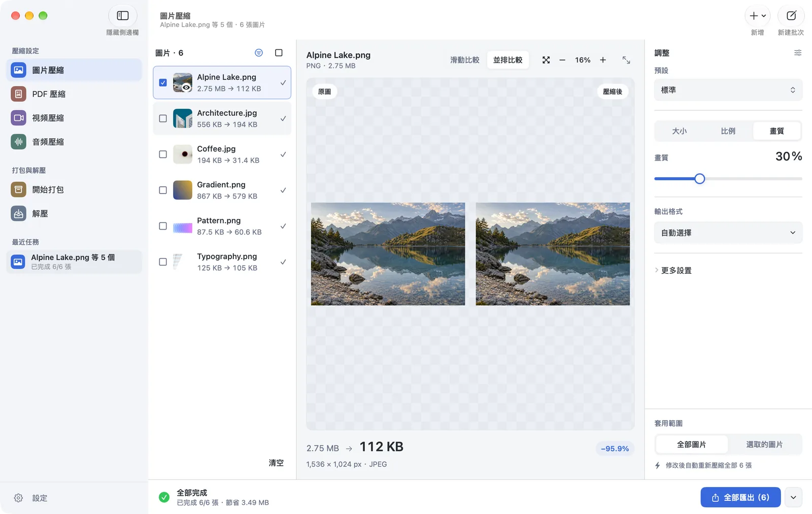
Task: Check the Coffee.jpg checkbox
Action: pyautogui.click(x=163, y=154)
